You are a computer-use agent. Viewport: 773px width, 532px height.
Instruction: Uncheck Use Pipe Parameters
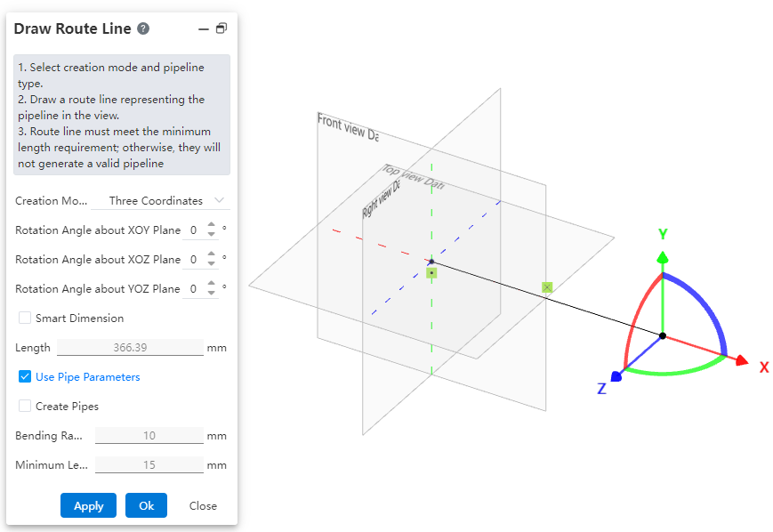coord(25,376)
